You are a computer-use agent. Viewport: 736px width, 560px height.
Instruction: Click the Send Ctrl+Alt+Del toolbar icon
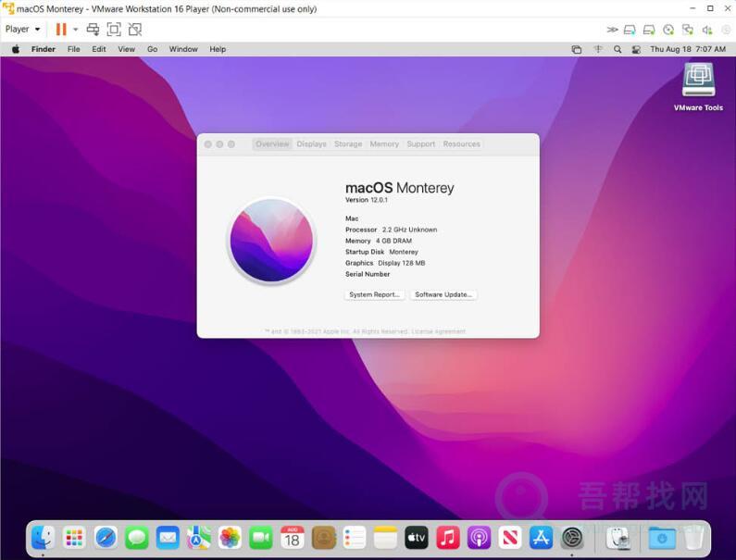click(93, 30)
